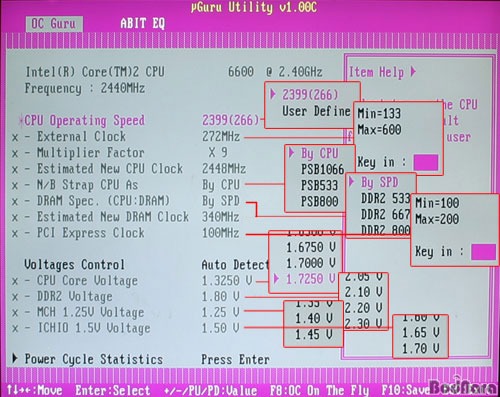This screenshot has height=397, width=500.
Task: Select PSB800 in N/B strap list
Action: pyautogui.click(x=320, y=201)
